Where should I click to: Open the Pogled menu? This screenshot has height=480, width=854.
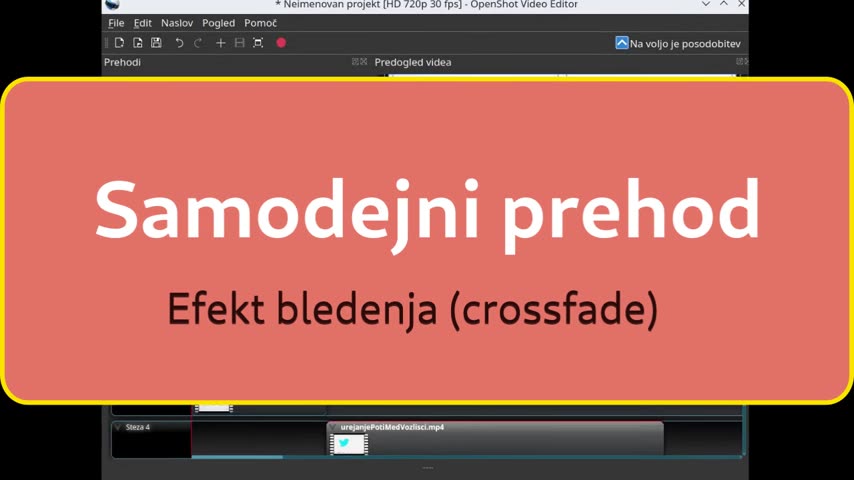[218, 23]
